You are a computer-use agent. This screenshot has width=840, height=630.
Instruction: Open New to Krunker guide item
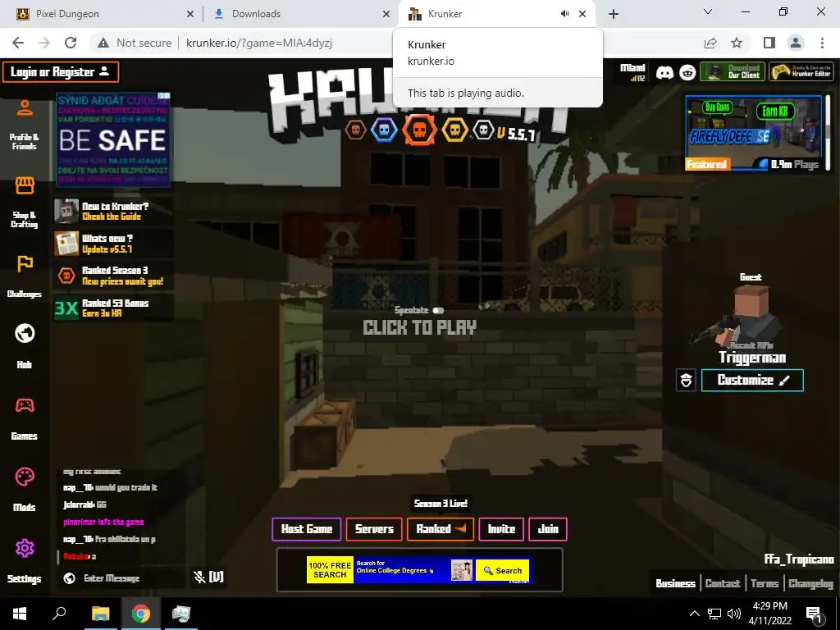[x=113, y=211]
